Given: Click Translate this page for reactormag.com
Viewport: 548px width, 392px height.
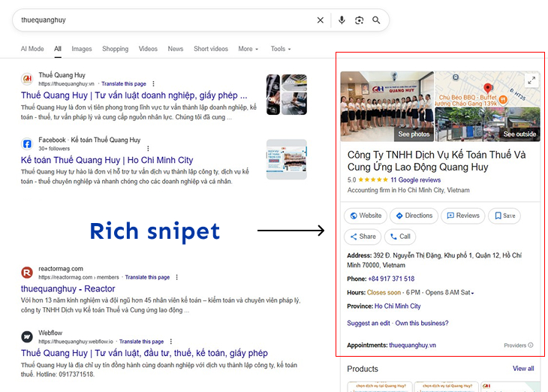Looking at the screenshot, I should pyautogui.click(x=147, y=277).
